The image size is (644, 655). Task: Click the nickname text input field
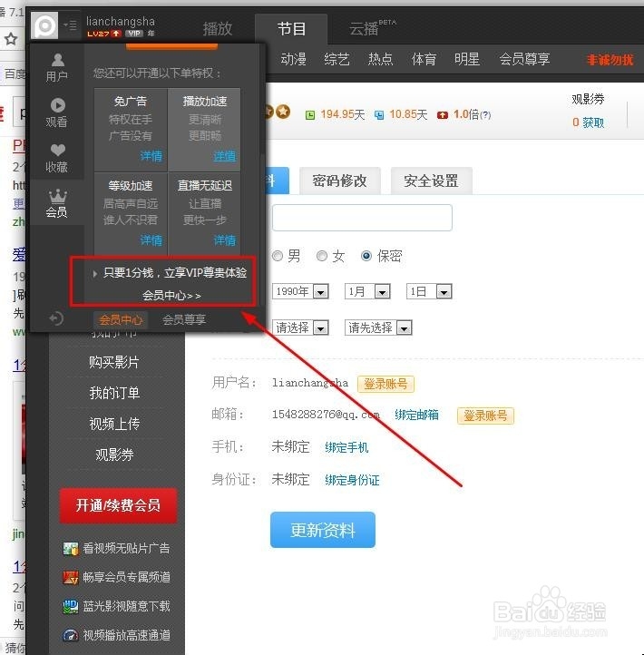click(x=362, y=218)
